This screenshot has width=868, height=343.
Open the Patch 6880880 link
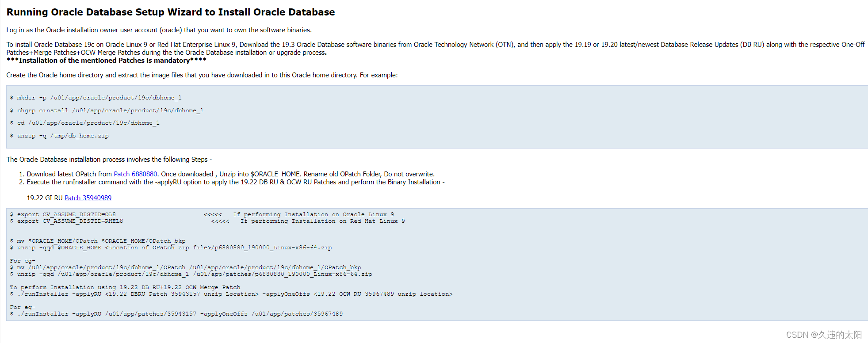[x=135, y=174]
